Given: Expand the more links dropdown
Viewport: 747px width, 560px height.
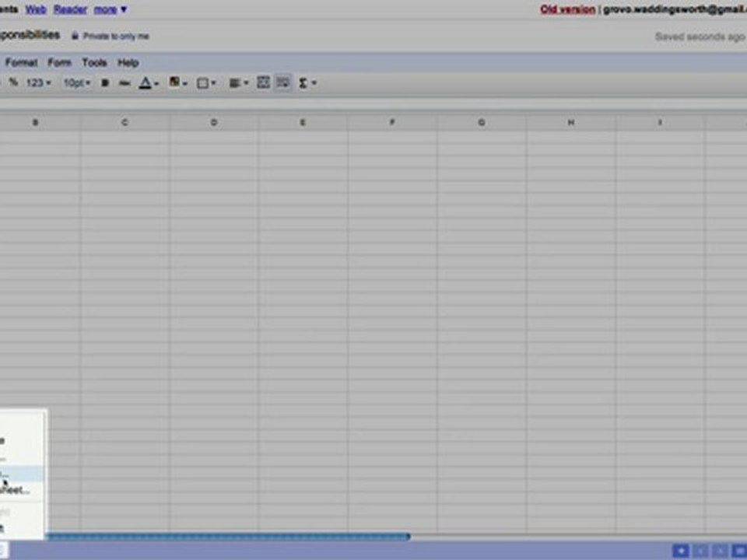Looking at the screenshot, I should [x=110, y=9].
